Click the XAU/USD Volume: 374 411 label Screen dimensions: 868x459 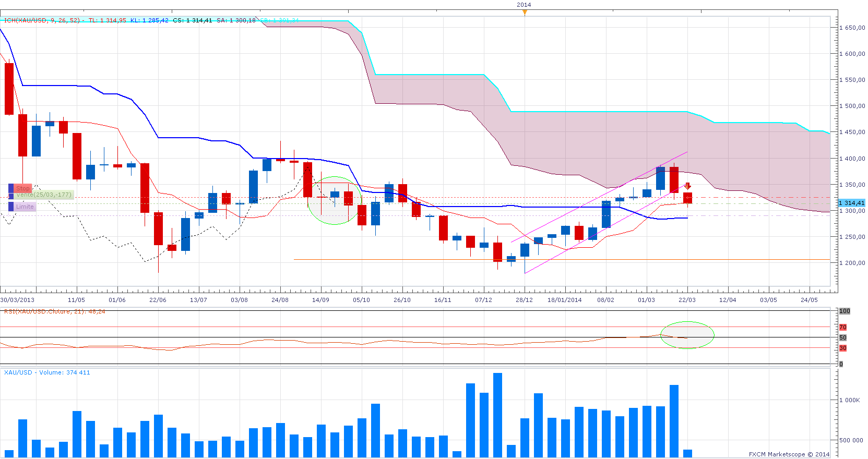[47, 372]
